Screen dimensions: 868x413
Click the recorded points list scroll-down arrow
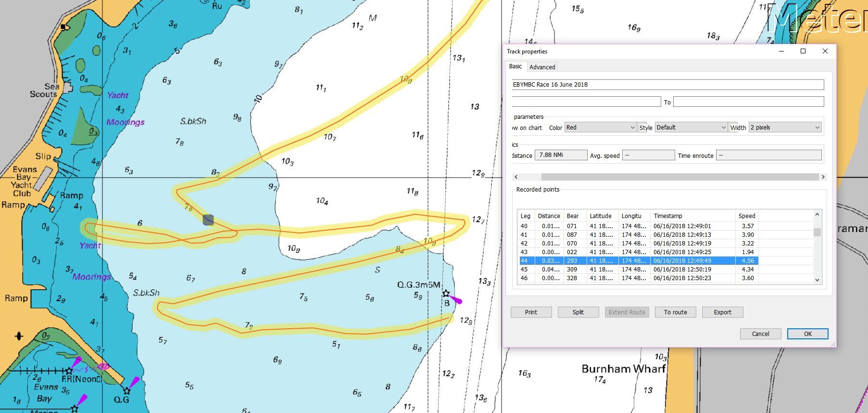[817, 280]
